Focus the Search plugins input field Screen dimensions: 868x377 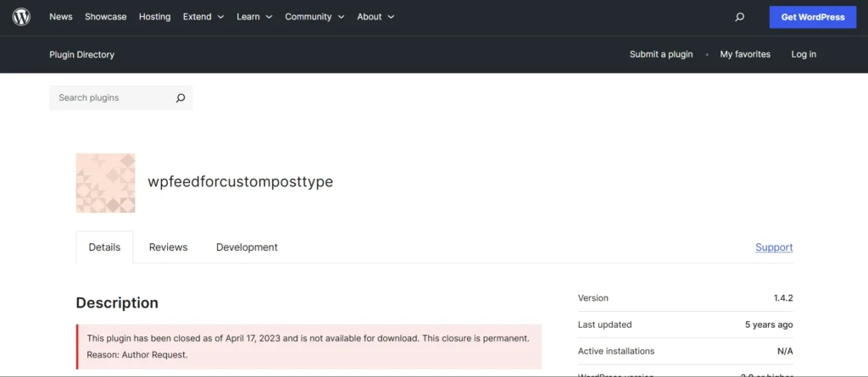(110, 98)
